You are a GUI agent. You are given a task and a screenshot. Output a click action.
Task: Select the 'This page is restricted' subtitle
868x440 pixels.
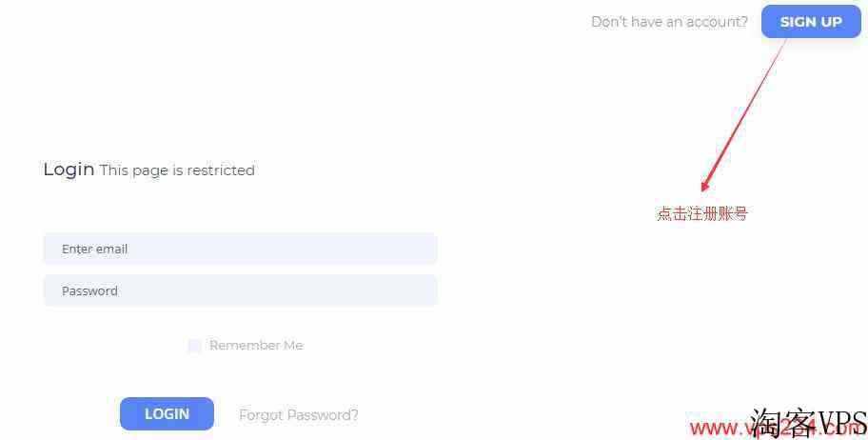177,170
